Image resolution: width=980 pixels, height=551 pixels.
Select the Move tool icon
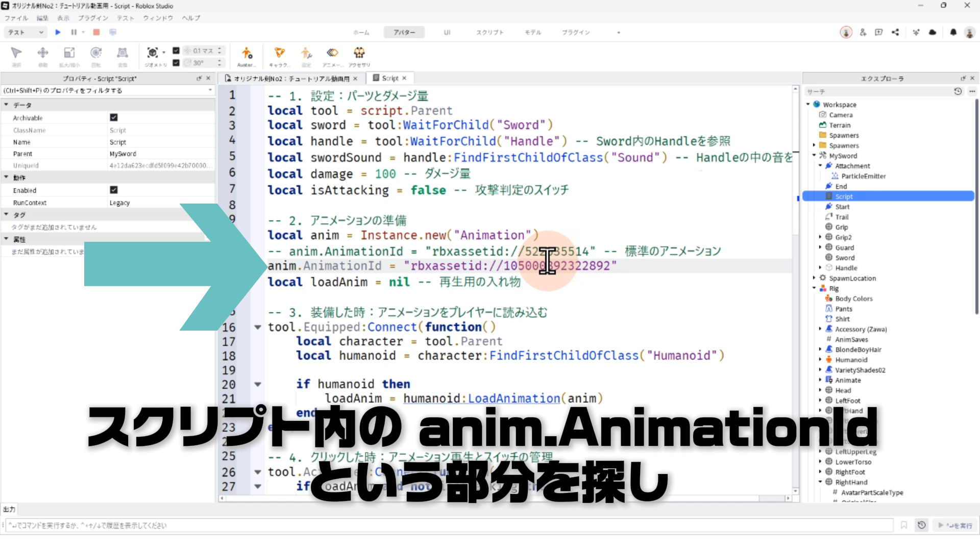tap(43, 53)
